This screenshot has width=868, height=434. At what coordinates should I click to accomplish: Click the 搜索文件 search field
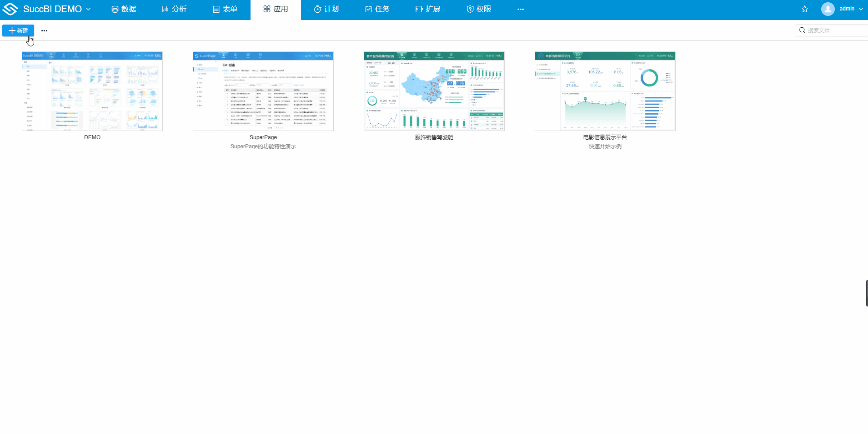(x=834, y=30)
